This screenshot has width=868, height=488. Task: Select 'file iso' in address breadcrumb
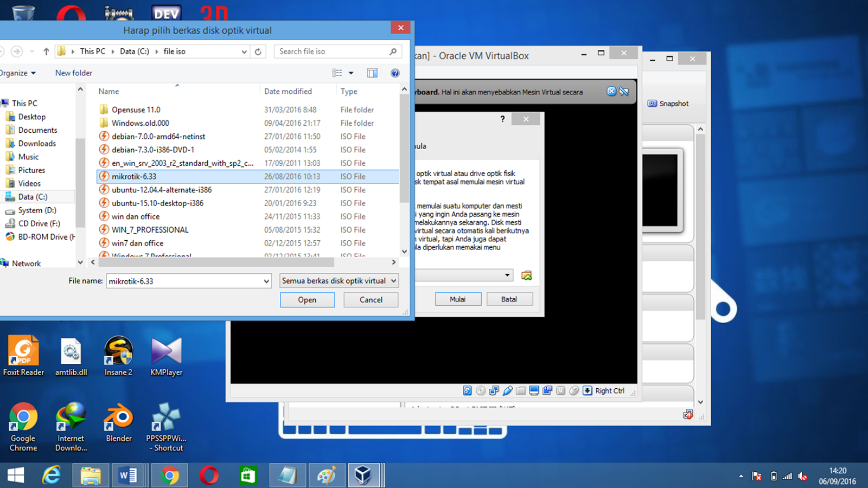pos(174,52)
